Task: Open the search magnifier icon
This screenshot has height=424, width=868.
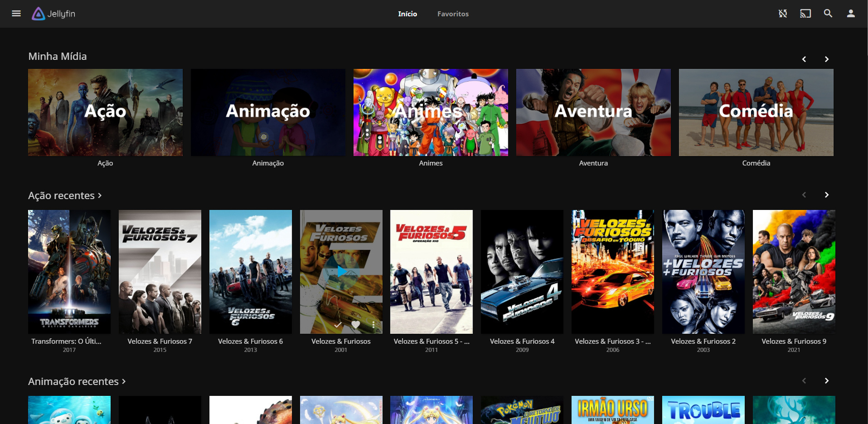Action: [x=828, y=14]
